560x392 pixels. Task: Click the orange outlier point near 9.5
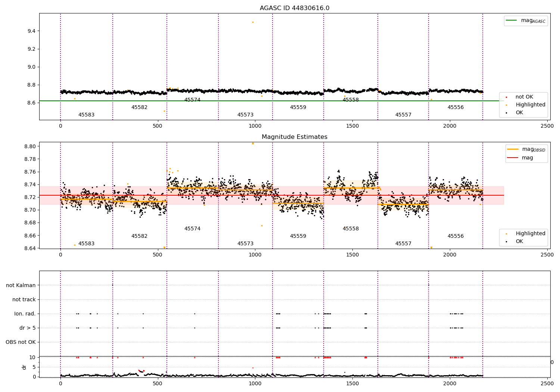point(253,22)
